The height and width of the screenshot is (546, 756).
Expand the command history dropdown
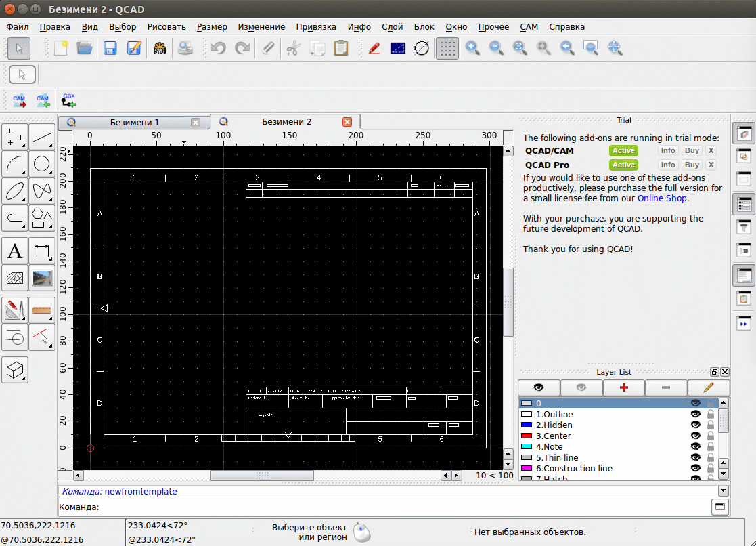(x=723, y=491)
